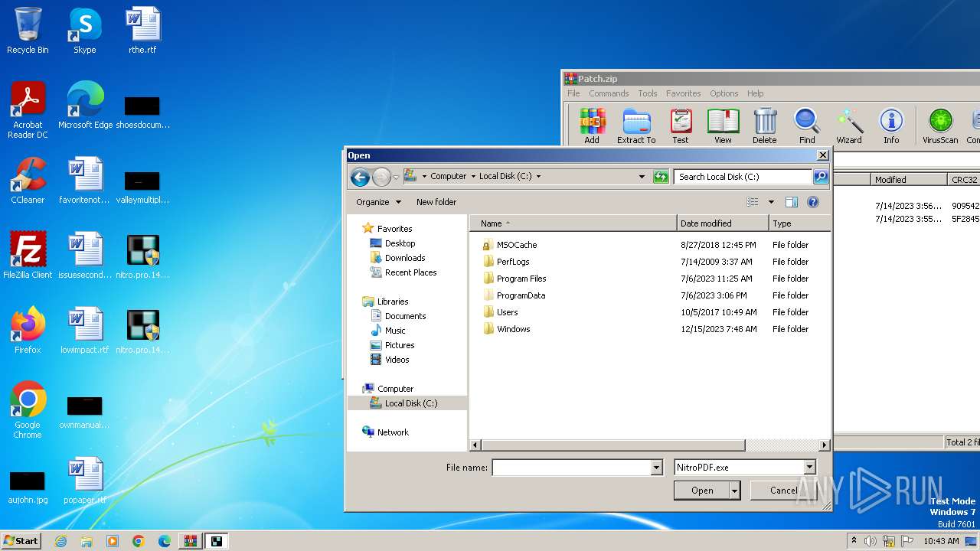Viewport: 980px width, 551px height.
Task: Sort by Date modified column header
Action: click(x=723, y=223)
